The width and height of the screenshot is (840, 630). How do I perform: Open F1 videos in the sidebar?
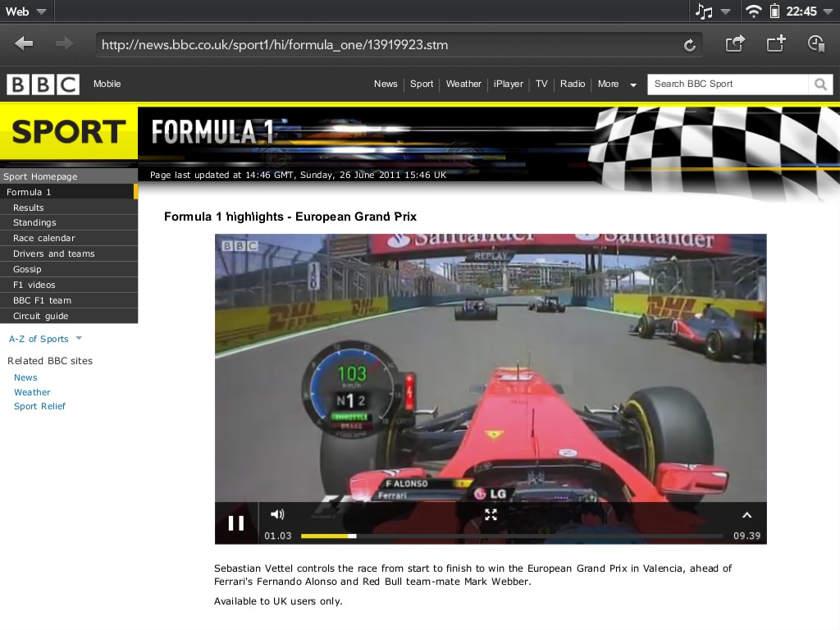point(69,285)
